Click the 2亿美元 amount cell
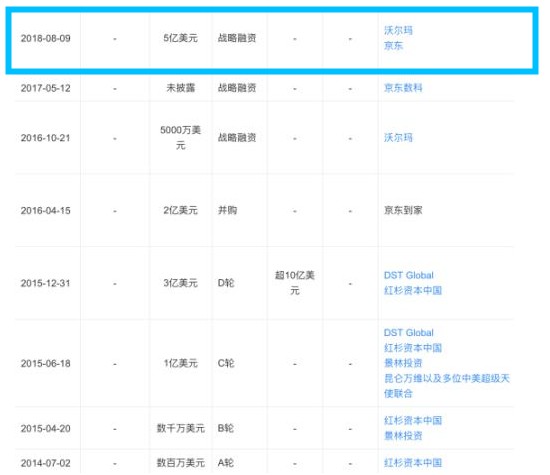The height and width of the screenshot is (475, 550). point(181,210)
